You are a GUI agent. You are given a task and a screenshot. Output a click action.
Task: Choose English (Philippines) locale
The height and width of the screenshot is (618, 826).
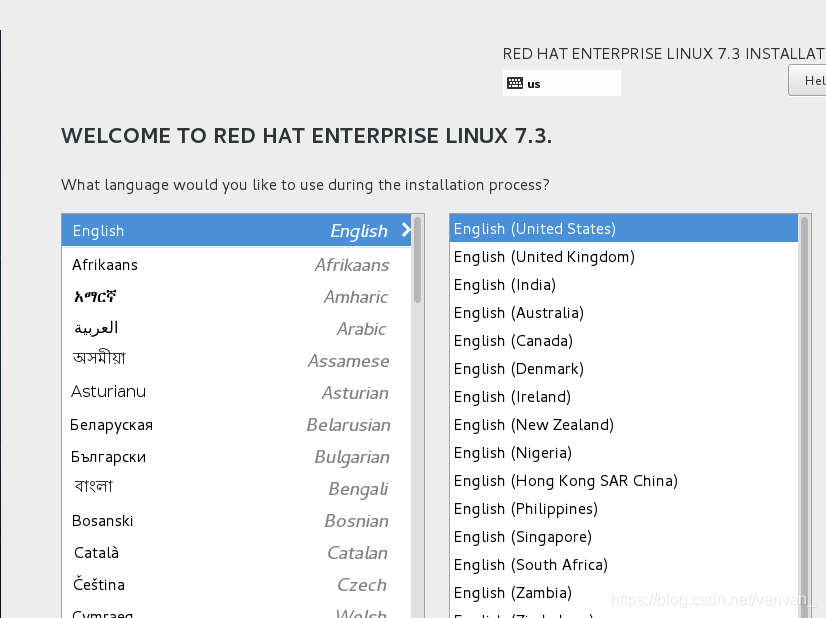[x=624, y=508]
